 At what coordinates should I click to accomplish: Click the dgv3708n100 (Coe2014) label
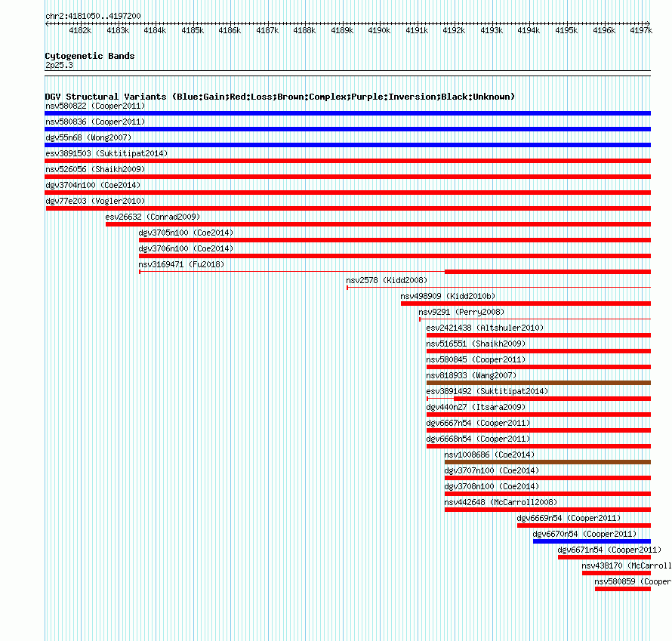(x=492, y=486)
